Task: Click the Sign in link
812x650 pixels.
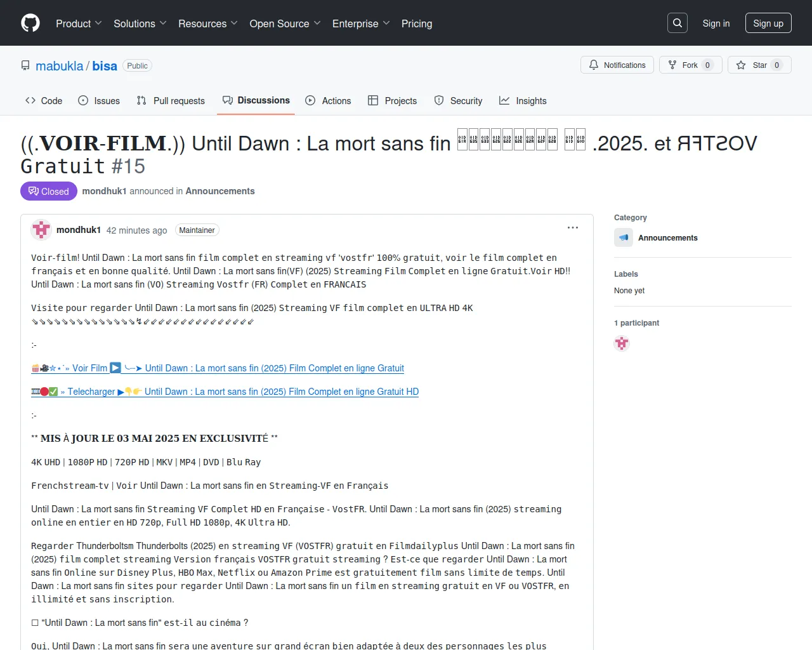Action: coord(716,23)
